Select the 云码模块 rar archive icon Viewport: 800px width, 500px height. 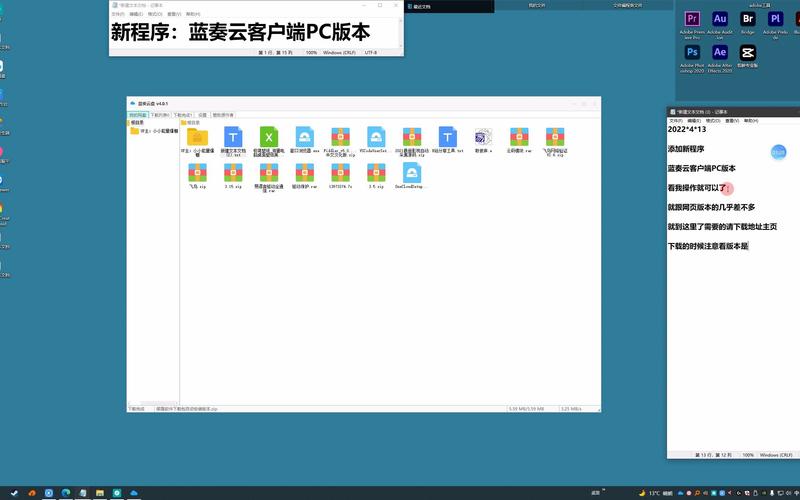(519, 137)
